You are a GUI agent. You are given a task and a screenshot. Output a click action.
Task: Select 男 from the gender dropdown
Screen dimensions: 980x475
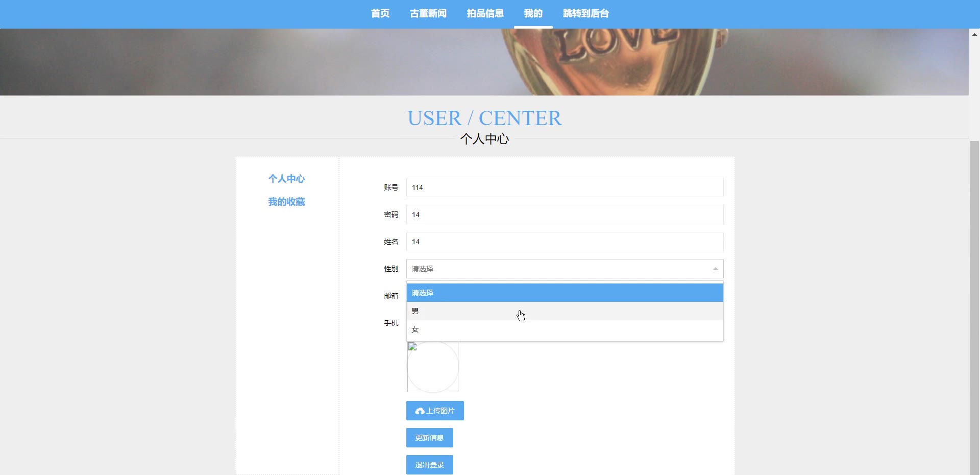pyautogui.click(x=565, y=311)
